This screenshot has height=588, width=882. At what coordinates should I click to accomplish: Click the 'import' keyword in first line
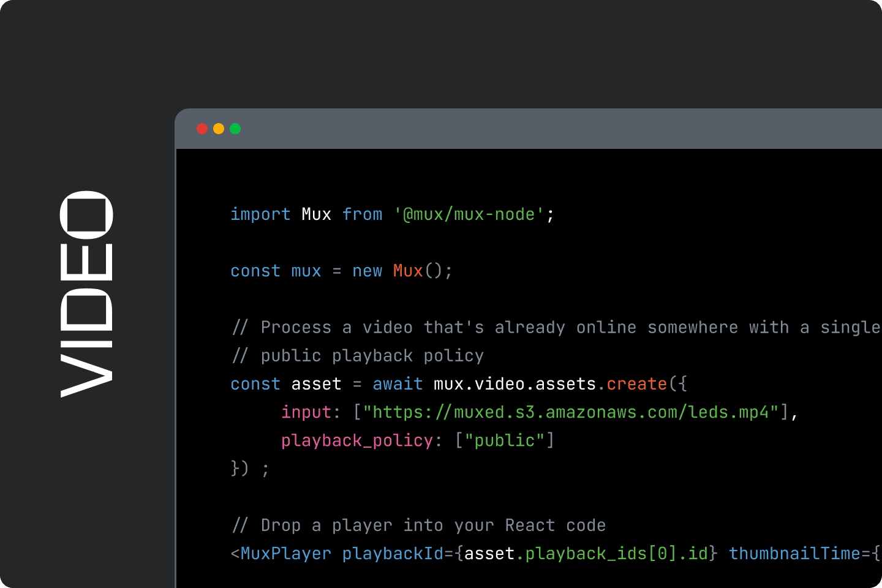click(x=260, y=214)
